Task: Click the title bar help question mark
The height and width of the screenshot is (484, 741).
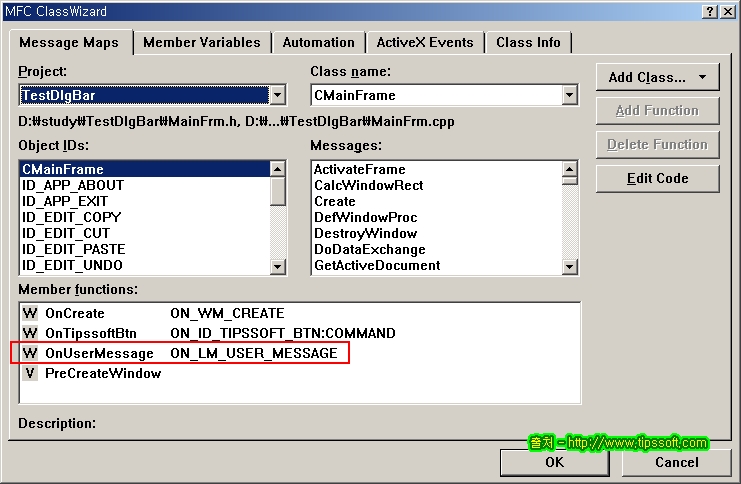Action: point(709,11)
